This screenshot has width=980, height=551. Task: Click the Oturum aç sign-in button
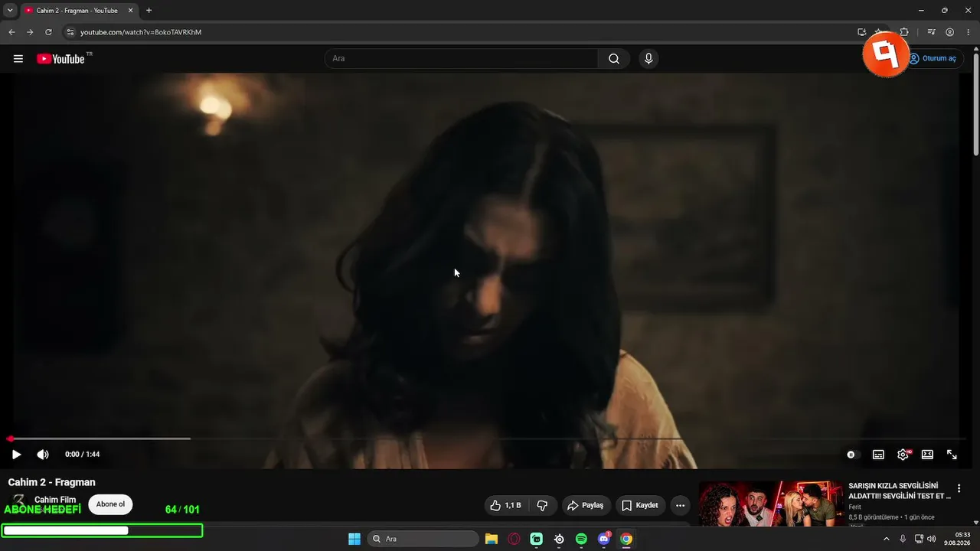click(x=932, y=59)
